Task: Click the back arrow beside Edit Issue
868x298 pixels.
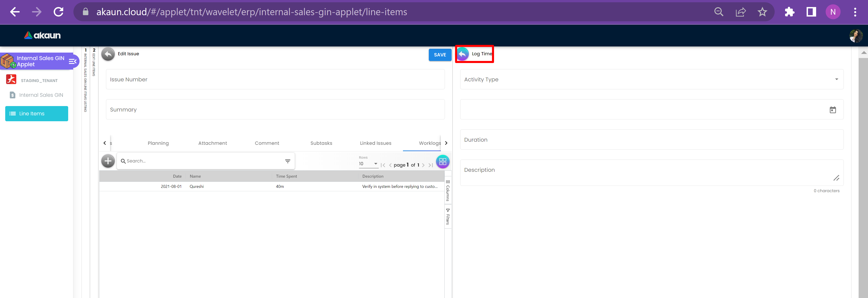Action: tap(108, 54)
